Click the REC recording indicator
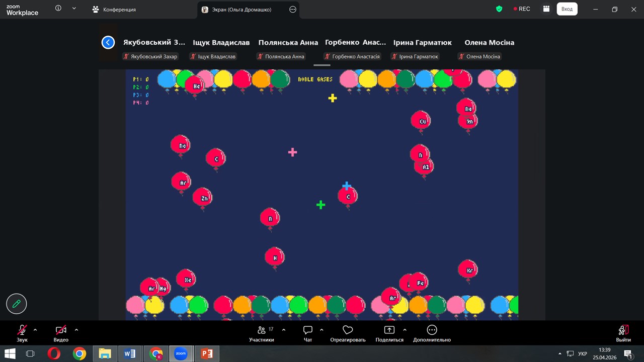644x362 pixels. pyautogui.click(x=521, y=9)
